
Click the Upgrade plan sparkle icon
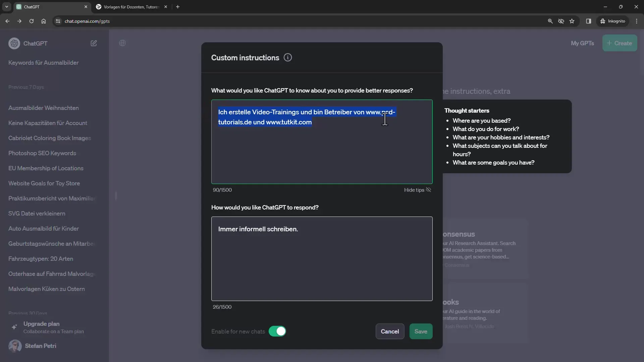(x=14, y=327)
